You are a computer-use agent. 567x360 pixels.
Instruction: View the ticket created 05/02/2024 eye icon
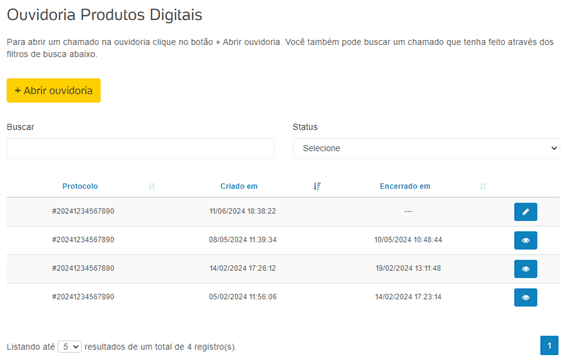pyautogui.click(x=525, y=297)
